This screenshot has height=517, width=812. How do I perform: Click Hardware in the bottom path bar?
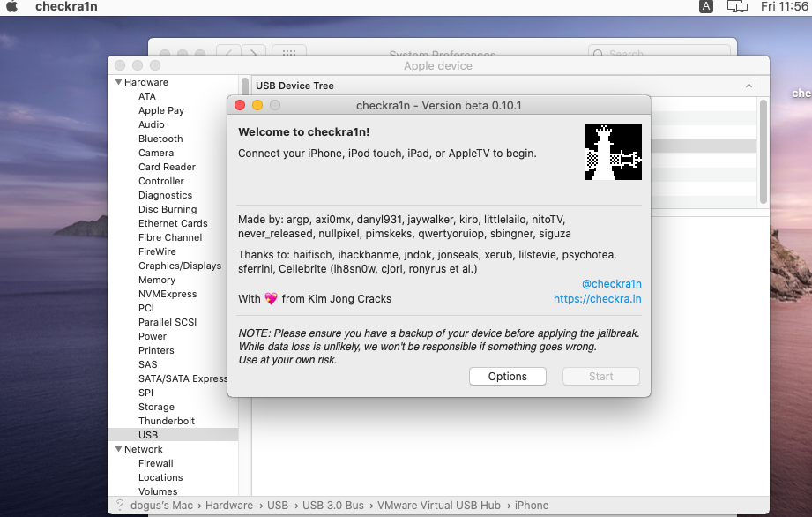(x=229, y=505)
